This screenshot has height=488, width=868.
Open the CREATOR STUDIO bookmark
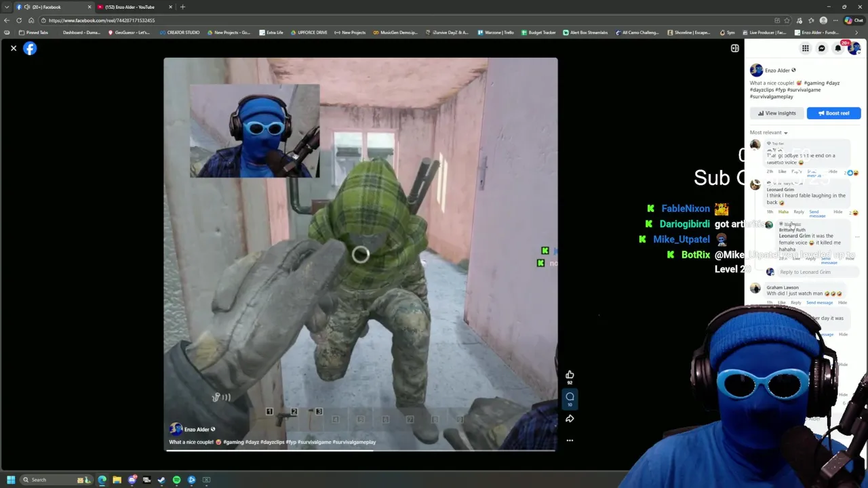coord(180,33)
